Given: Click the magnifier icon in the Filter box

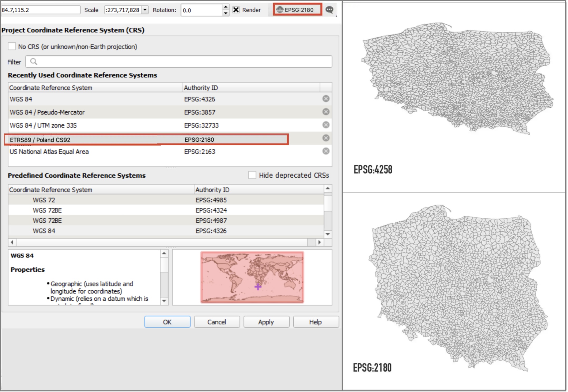Looking at the screenshot, I should [x=34, y=61].
